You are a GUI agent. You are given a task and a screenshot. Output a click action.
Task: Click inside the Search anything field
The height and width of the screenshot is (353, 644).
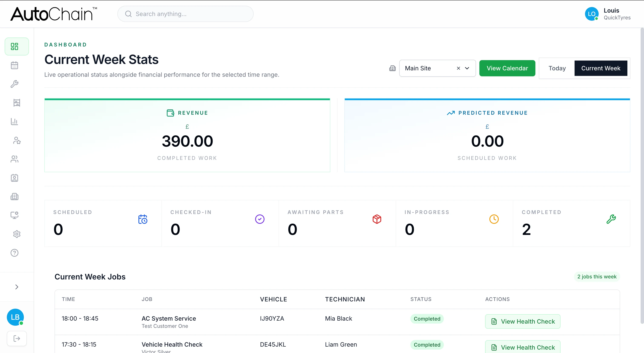[185, 14]
